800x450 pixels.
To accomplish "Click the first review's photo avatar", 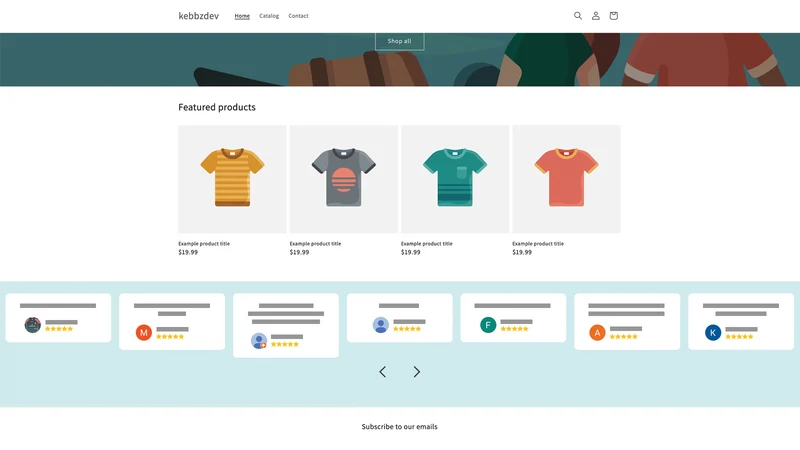I will 33,325.
